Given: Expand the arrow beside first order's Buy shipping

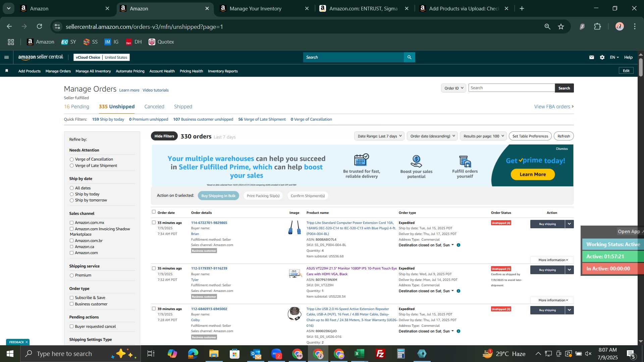Looking at the screenshot, I should (569, 224).
